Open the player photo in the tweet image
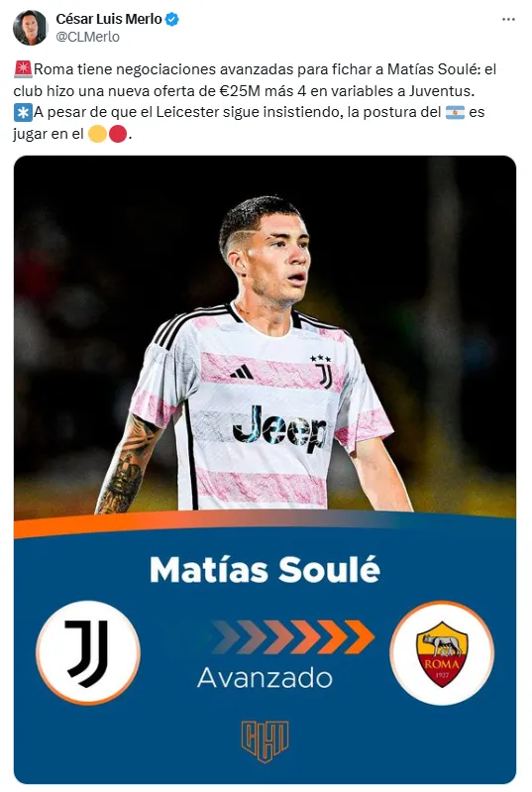The width and height of the screenshot is (532, 792). click(x=265, y=337)
